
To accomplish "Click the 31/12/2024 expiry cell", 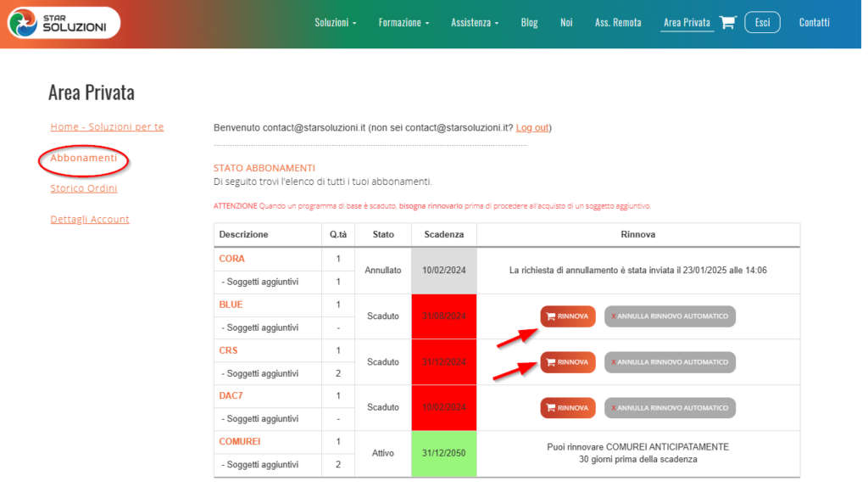I will tap(444, 362).
